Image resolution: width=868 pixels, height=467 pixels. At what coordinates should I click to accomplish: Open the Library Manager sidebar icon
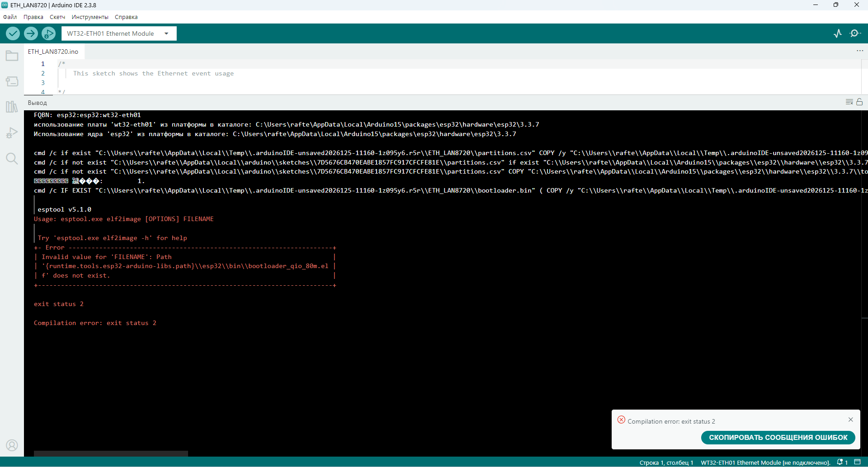coord(12,107)
